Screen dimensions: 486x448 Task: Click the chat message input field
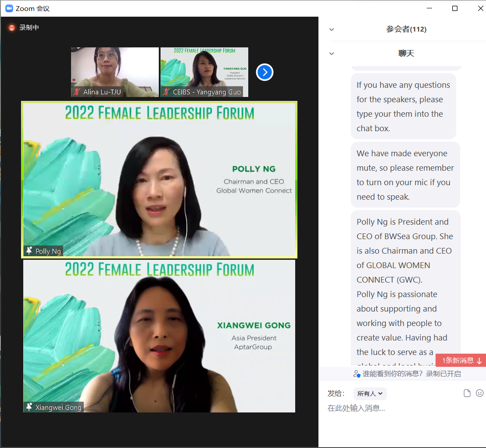tap(402, 409)
